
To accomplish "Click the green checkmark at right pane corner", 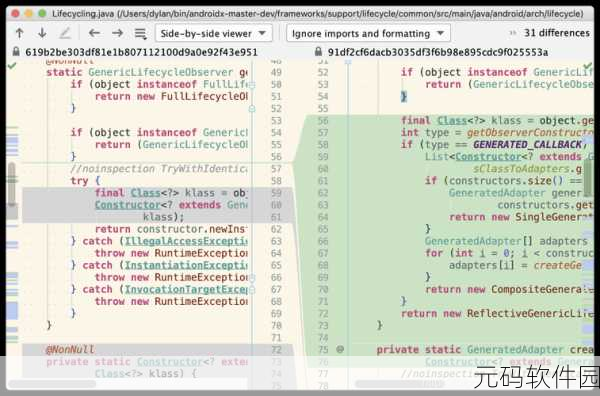I will pos(589,66).
